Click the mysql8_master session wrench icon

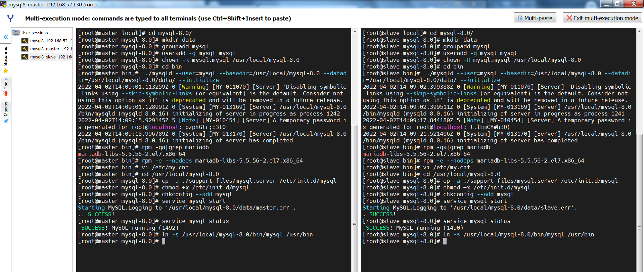click(25, 49)
